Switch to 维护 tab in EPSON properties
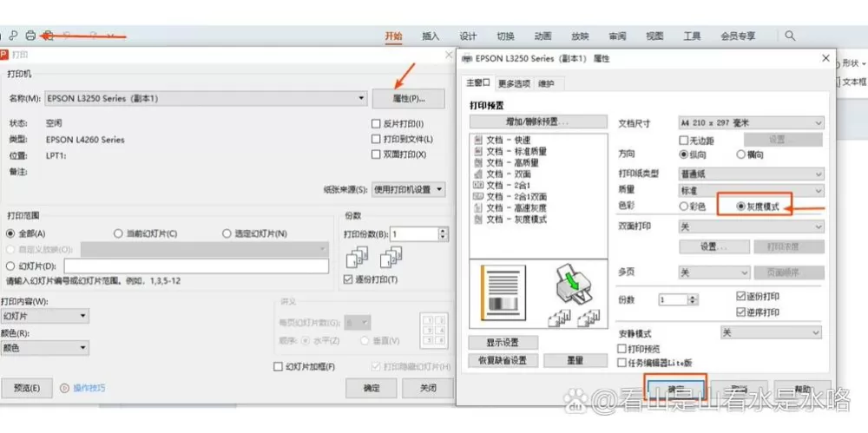 548,83
